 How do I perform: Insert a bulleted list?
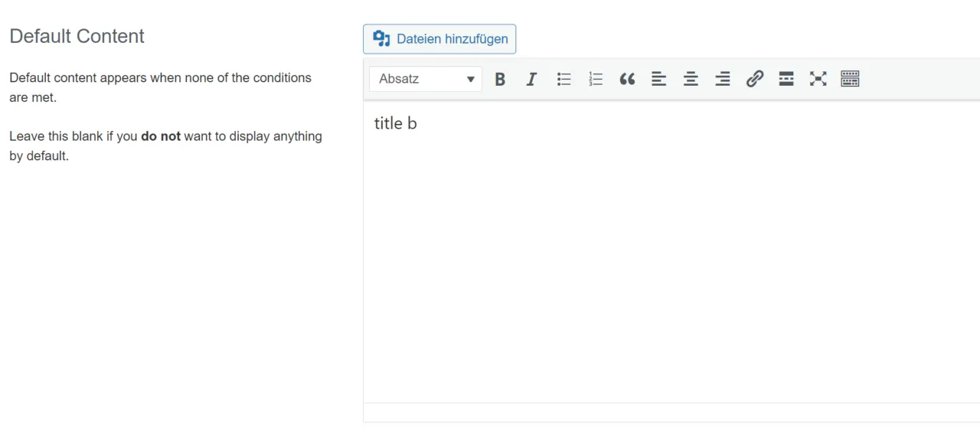pyautogui.click(x=564, y=79)
